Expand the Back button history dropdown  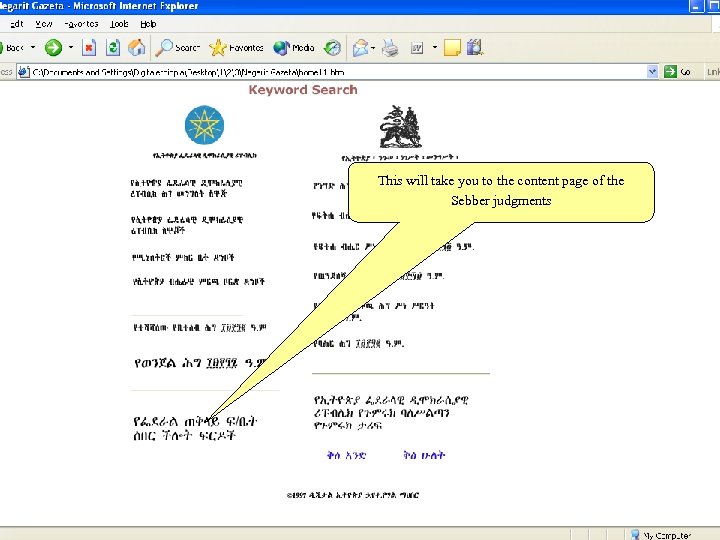tap(33, 47)
